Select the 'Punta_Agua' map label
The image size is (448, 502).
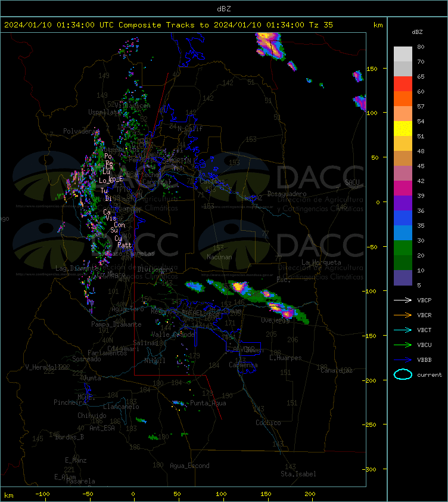(x=208, y=403)
